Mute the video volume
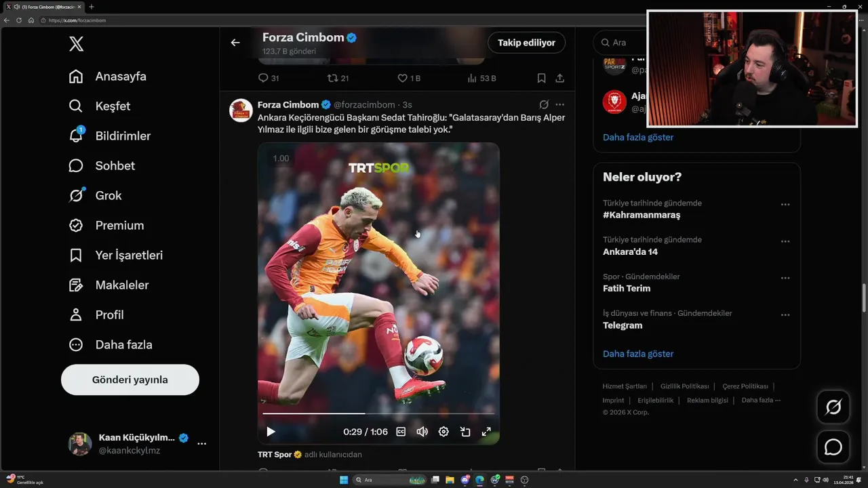The width and height of the screenshot is (868, 488). point(422,432)
